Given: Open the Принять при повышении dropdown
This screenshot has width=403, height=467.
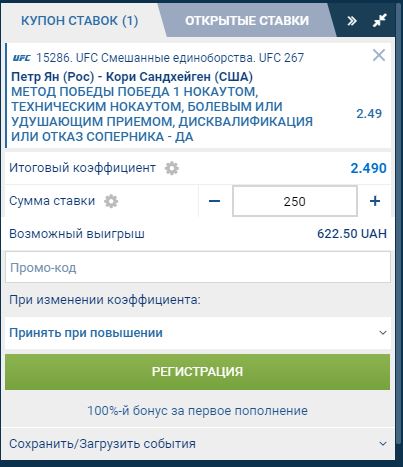Looking at the screenshot, I should click(198, 333).
